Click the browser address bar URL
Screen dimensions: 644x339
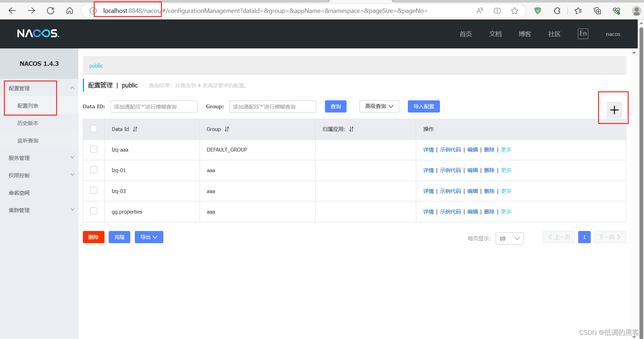click(265, 11)
